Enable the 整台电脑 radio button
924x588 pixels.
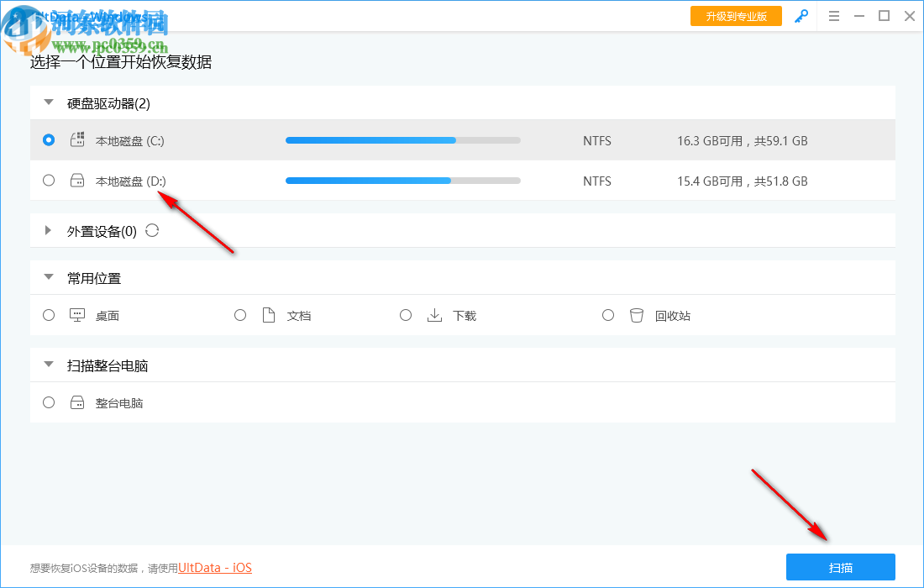48,402
